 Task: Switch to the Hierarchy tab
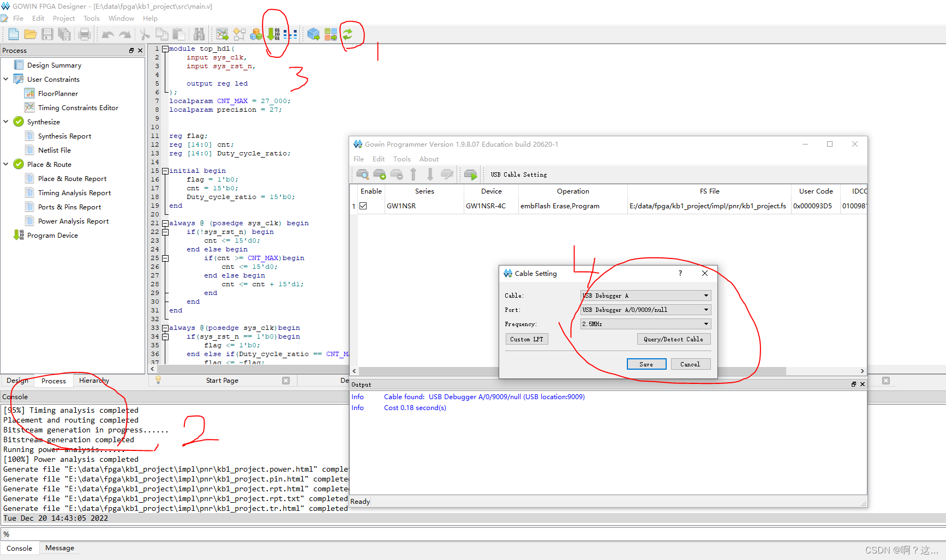tap(94, 381)
